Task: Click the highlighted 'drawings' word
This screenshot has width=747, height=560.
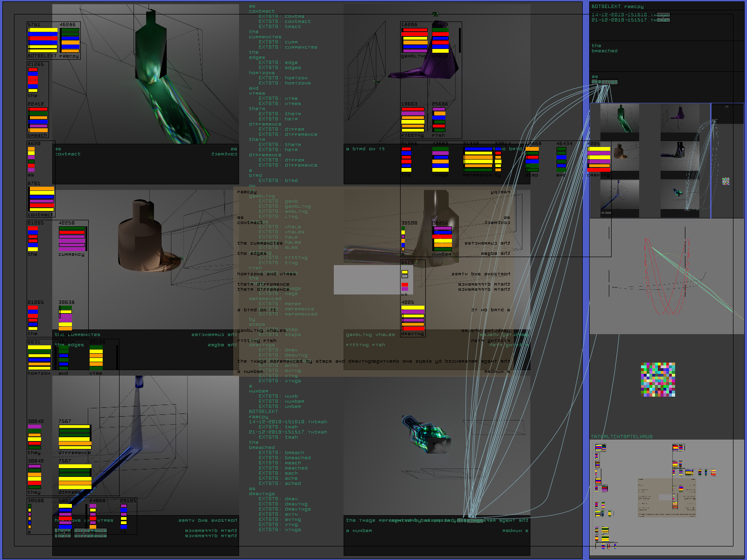Action: 605,82
